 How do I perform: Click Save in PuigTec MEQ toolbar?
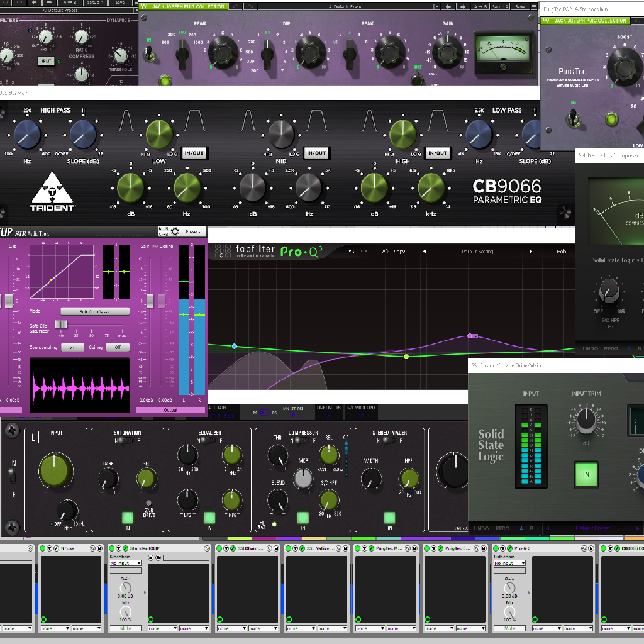[520, 6]
